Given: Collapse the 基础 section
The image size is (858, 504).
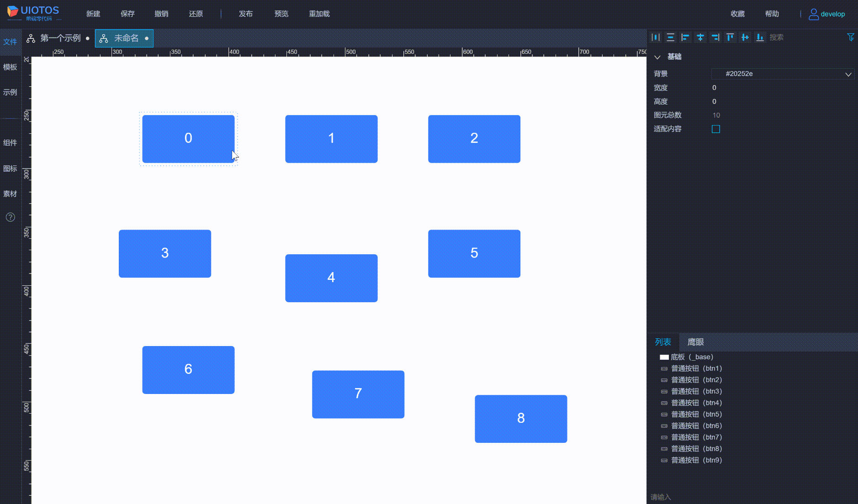Looking at the screenshot, I should pos(657,57).
